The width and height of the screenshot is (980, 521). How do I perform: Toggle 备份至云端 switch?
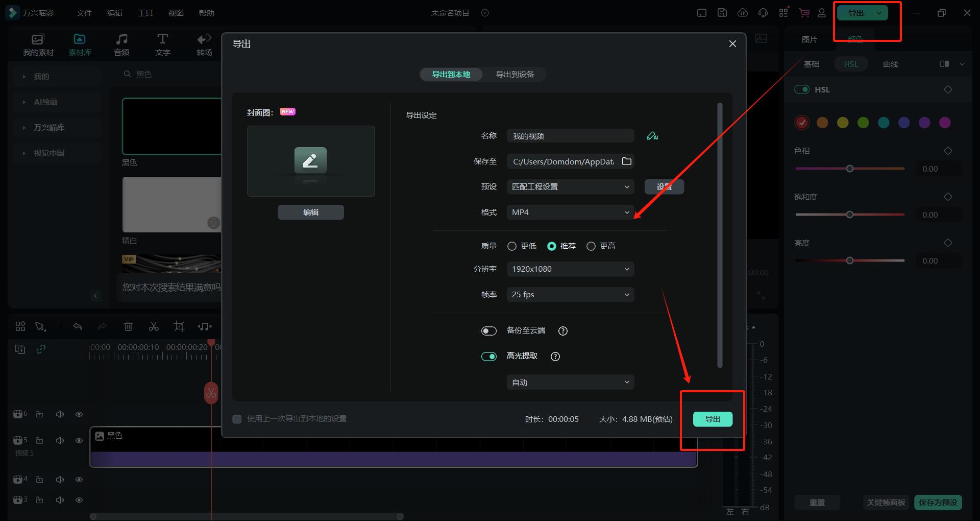(489, 331)
